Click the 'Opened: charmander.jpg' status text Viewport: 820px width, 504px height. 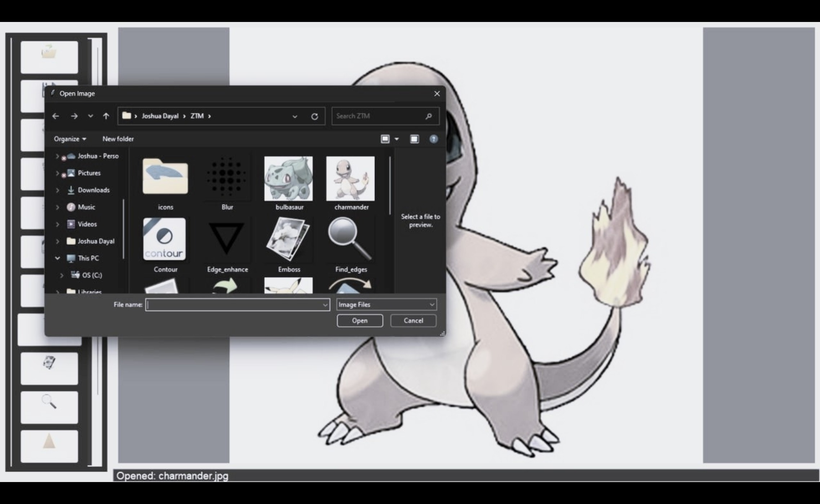click(x=172, y=476)
